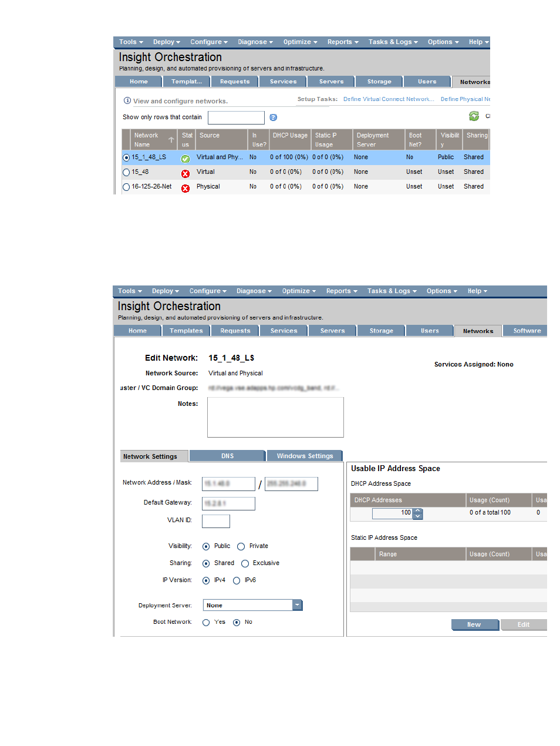Open the blue help icon next to the filter field
This screenshot has width=560, height=746.
pyautogui.click(x=273, y=117)
